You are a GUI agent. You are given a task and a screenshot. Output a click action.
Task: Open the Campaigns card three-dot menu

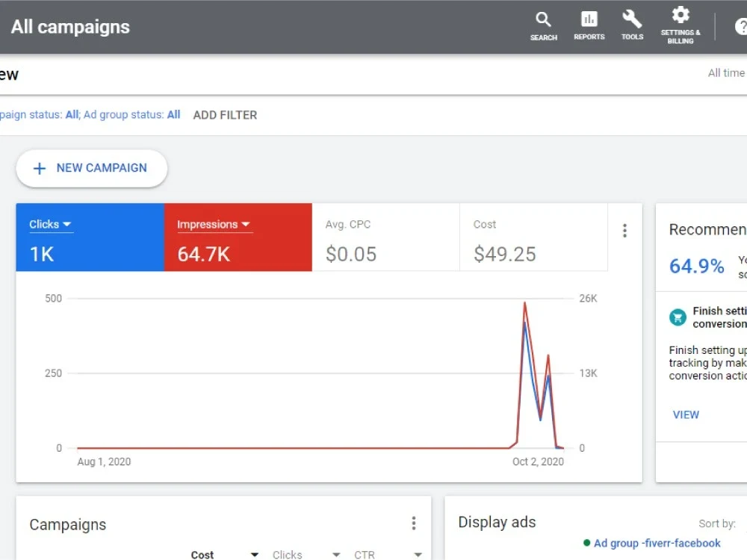point(414,523)
